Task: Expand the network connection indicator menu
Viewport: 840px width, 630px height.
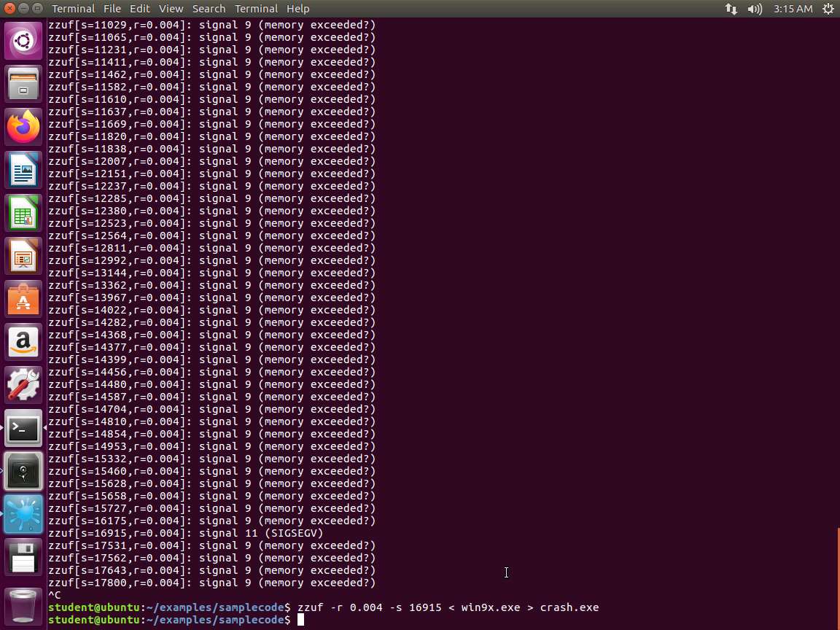Action: 731,9
